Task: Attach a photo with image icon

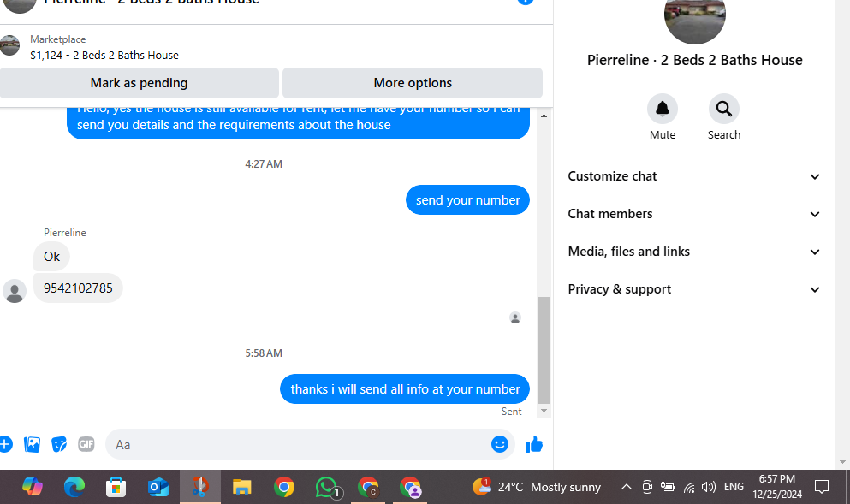Action: click(x=32, y=444)
